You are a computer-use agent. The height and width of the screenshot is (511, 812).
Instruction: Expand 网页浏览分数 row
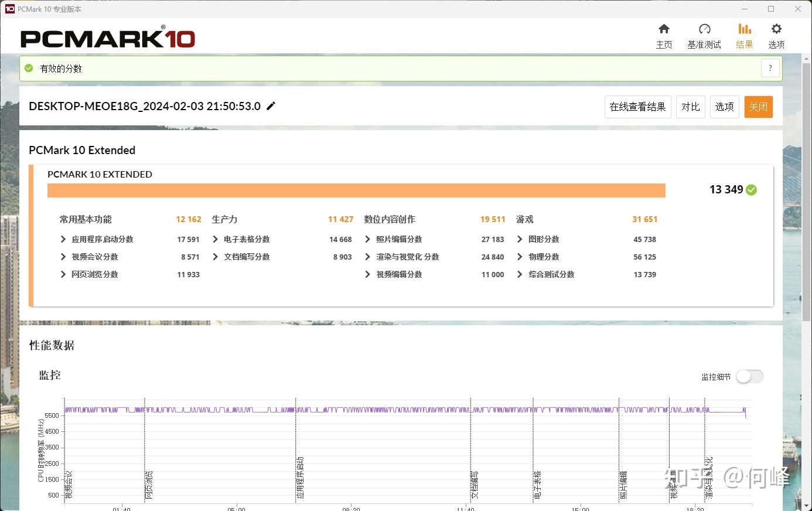63,274
